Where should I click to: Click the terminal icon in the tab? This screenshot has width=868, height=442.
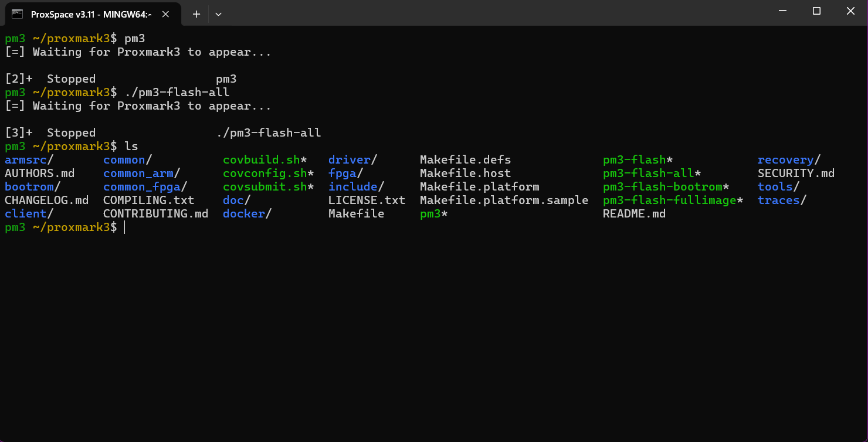click(x=18, y=13)
